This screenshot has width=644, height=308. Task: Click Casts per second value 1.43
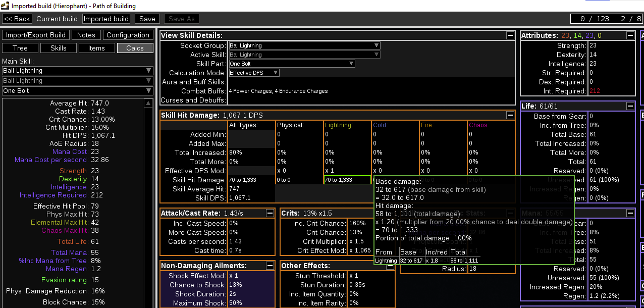236,241
